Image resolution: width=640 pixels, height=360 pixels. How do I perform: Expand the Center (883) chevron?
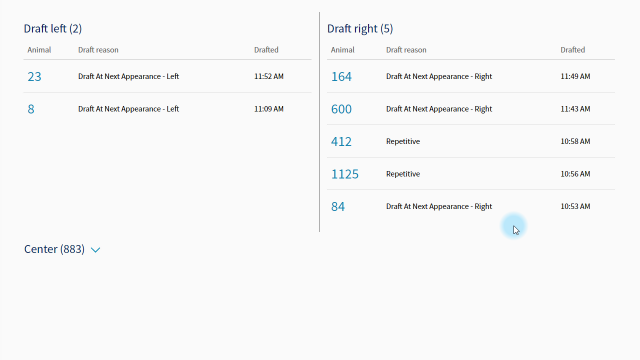96,250
